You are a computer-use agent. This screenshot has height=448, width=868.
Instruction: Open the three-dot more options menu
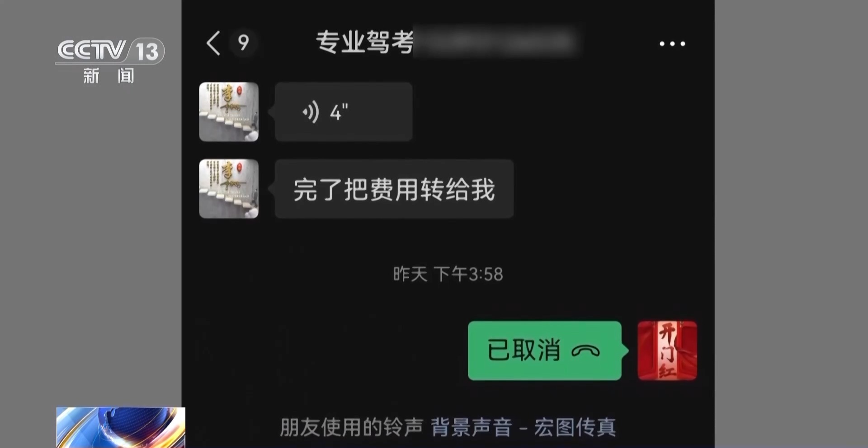[672, 43]
